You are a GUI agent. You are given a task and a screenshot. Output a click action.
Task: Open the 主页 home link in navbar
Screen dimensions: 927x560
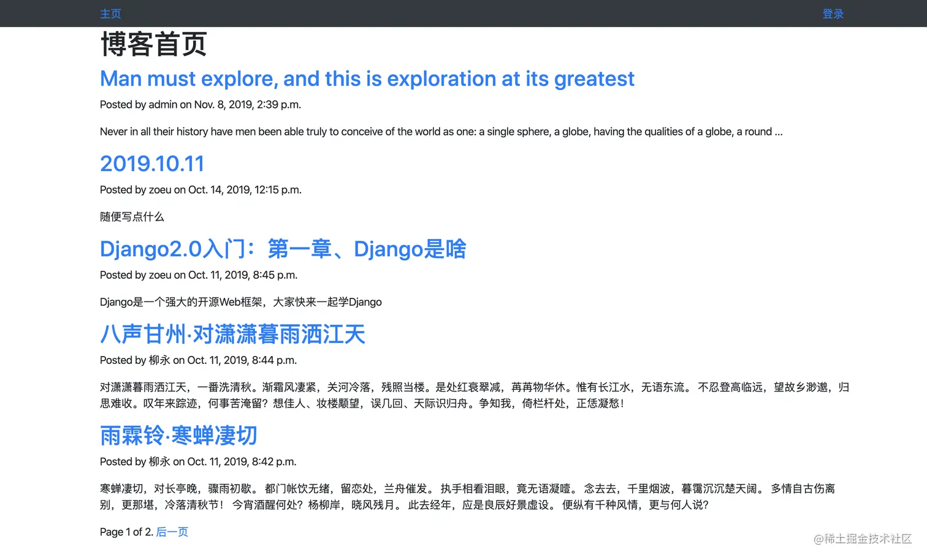tap(110, 13)
